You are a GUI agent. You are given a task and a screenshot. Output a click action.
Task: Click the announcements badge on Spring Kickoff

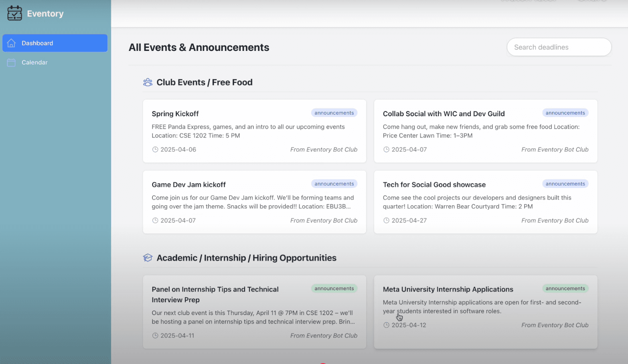(x=334, y=113)
